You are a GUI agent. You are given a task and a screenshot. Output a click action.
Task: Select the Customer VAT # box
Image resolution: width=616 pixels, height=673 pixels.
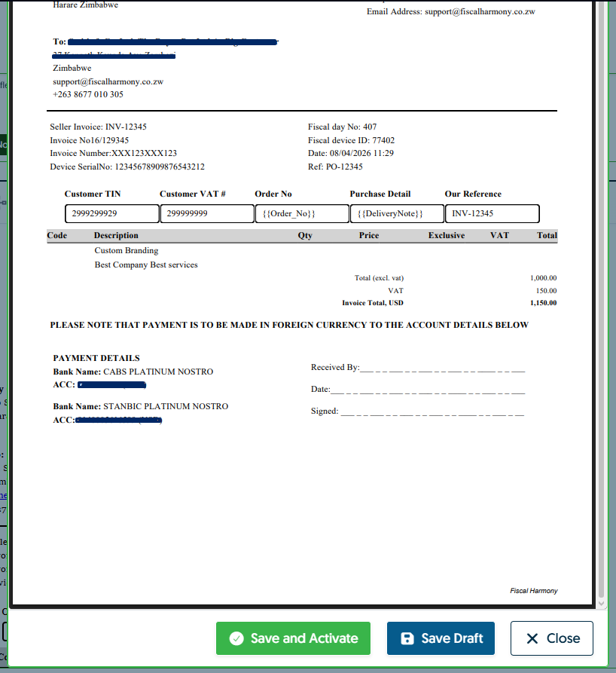[206, 214]
